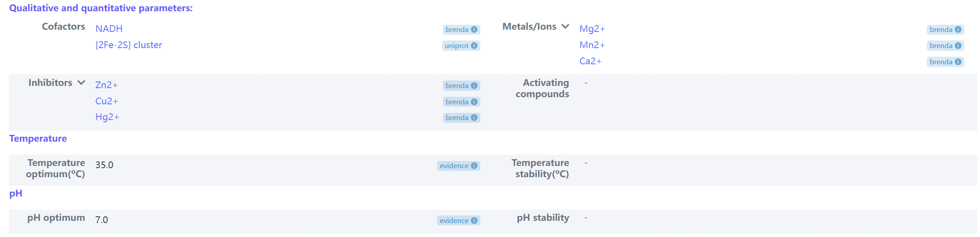Viewport: 980px width, 237px height.
Task: Click info icon on Zn2+ brenda badge
Action: pos(474,86)
